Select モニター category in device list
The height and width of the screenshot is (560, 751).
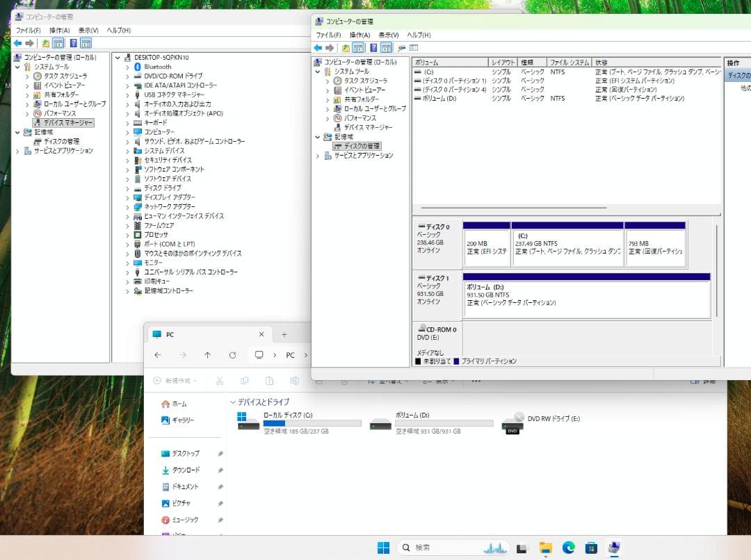tap(153, 263)
